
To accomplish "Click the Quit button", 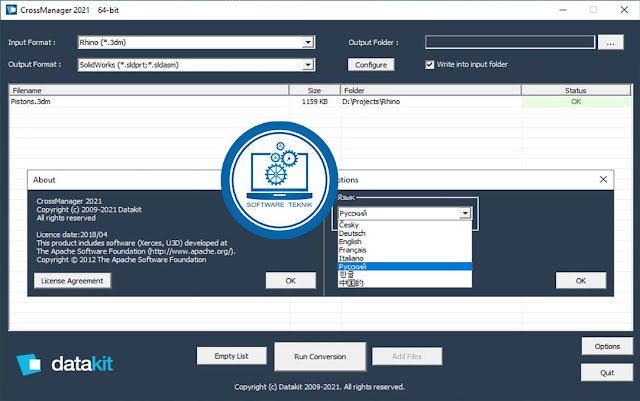I will point(607,372).
